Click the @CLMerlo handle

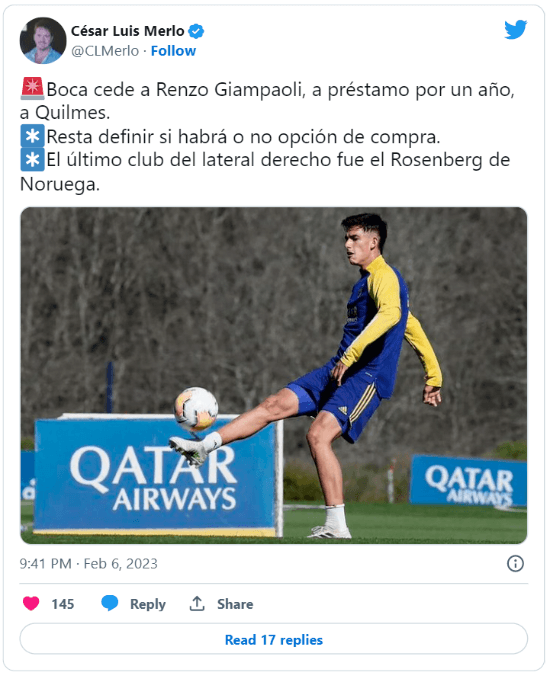tap(105, 51)
